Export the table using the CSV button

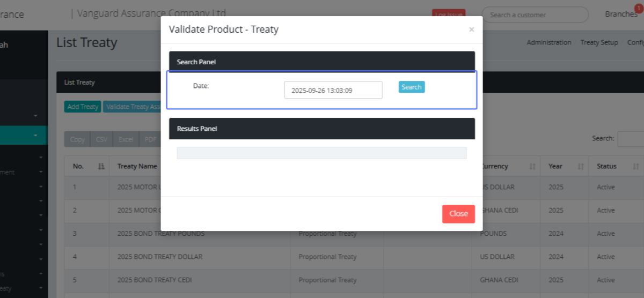(x=101, y=139)
